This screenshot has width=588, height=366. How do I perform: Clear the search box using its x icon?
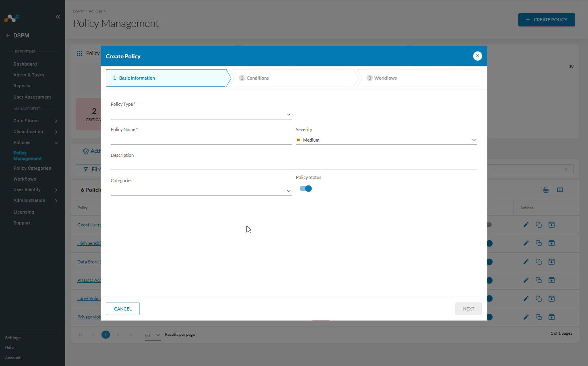coord(566,169)
